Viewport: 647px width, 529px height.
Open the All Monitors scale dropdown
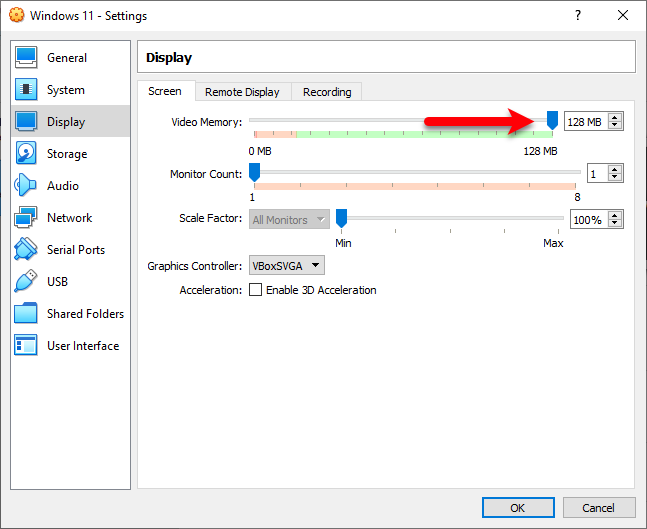(x=289, y=220)
